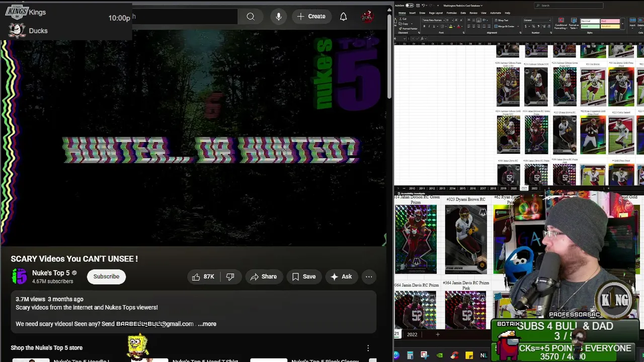Viewport: 644px width, 362px height.
Task: Add a new sheet with the plus button
Action: [438, 334]
